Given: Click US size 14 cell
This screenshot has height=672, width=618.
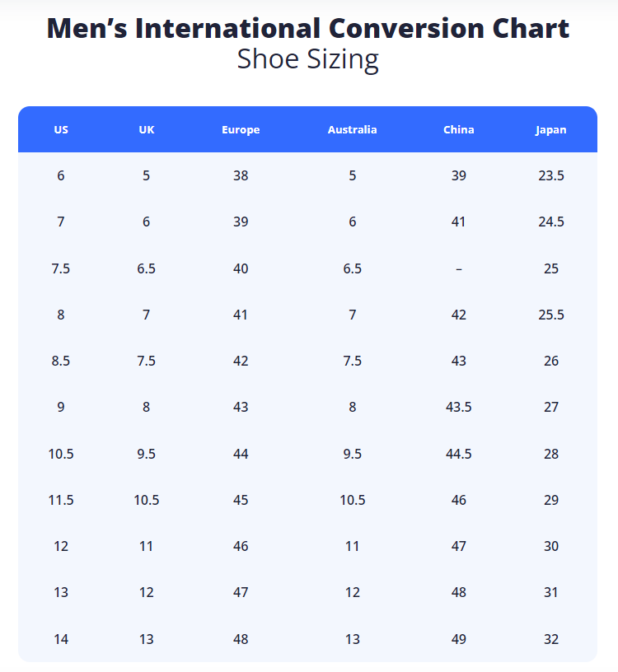Looking at the screenshot, I should click(x=61, y=639).
